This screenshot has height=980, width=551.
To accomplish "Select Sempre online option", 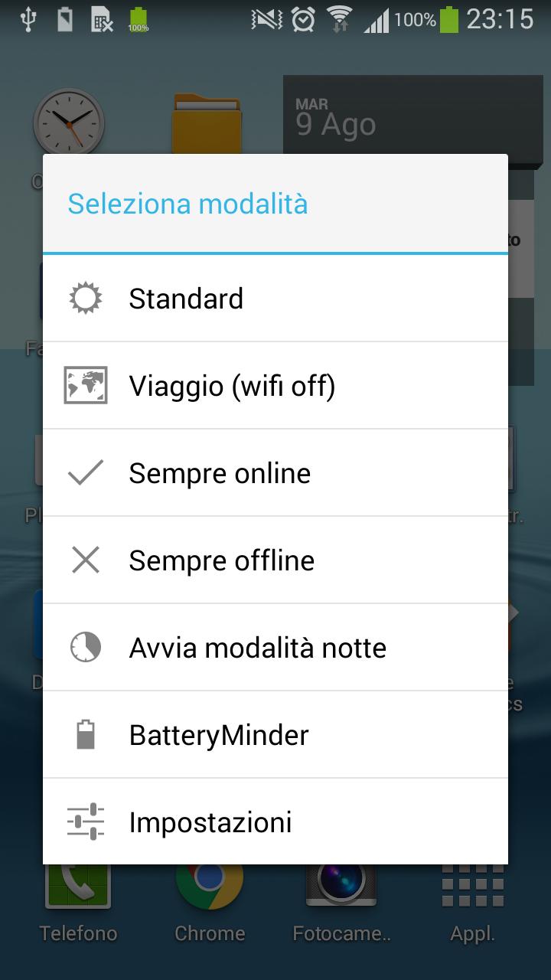I will click(x=275, y=473).
